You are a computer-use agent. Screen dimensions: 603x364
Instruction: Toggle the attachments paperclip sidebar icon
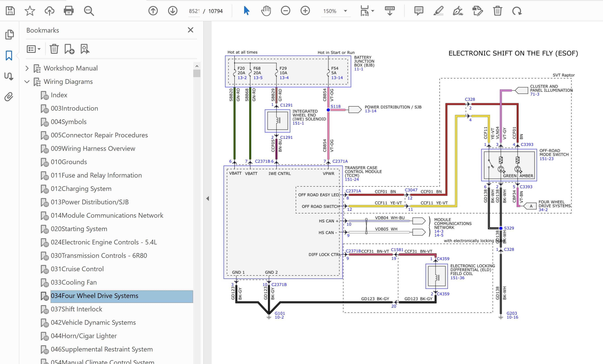pos(9,97)
